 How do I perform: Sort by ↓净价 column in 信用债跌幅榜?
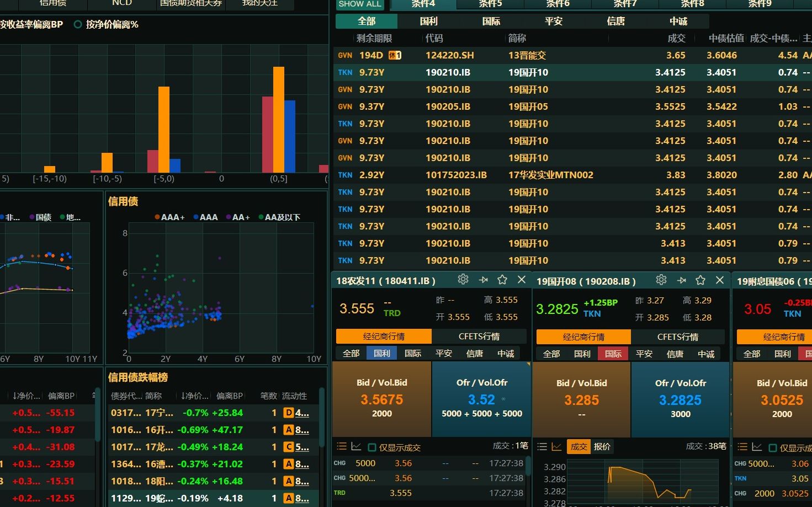click(194, 396)
